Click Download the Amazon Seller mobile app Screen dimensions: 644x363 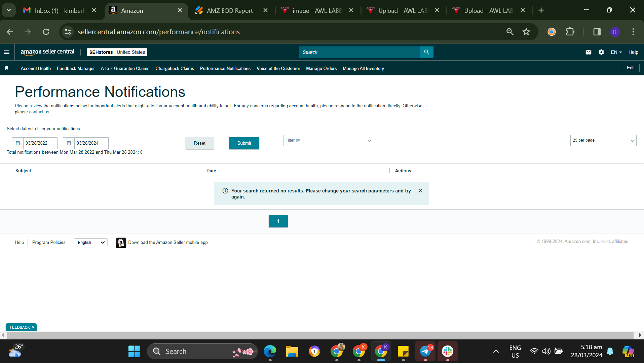pyautogui.click(x=168, y=243)
